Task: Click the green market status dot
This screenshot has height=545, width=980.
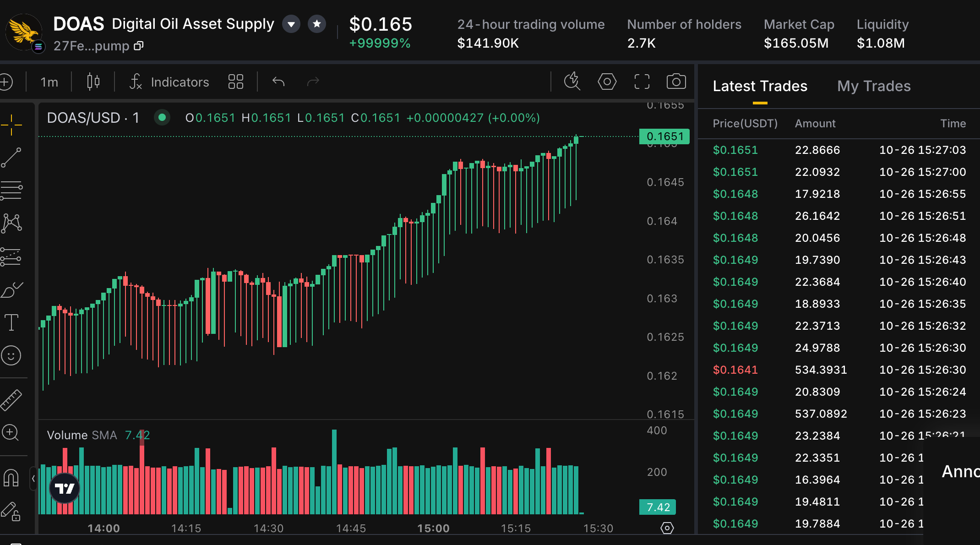Action: coord(162,118)
